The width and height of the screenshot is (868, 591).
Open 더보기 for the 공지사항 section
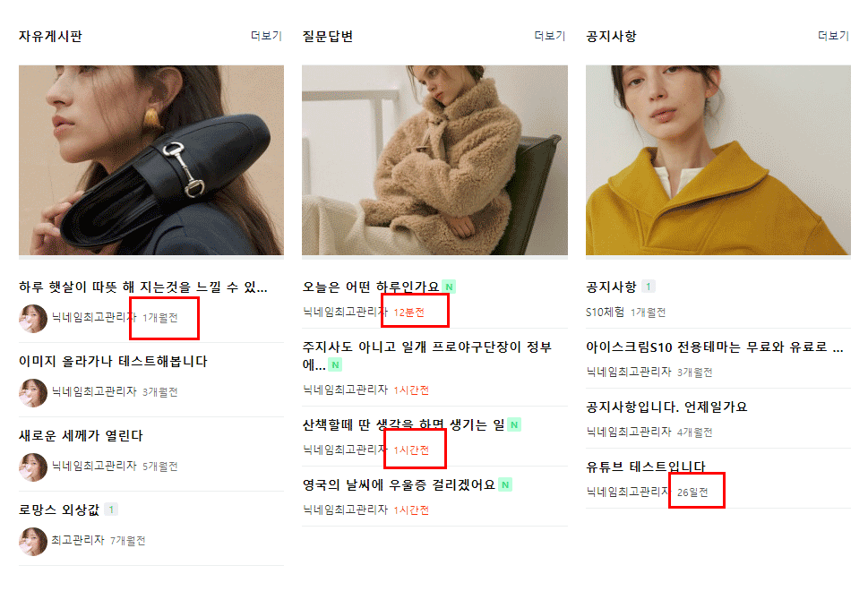pyautogui.click(x=833, y=36)
